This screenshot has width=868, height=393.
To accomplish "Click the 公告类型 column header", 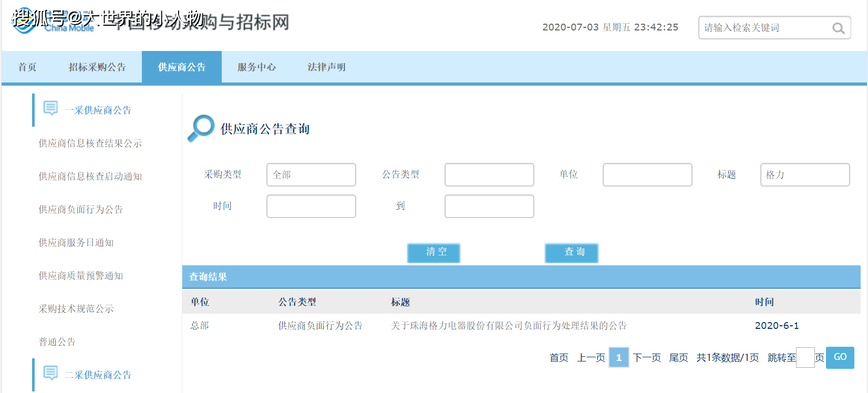I will pos(297,302).
